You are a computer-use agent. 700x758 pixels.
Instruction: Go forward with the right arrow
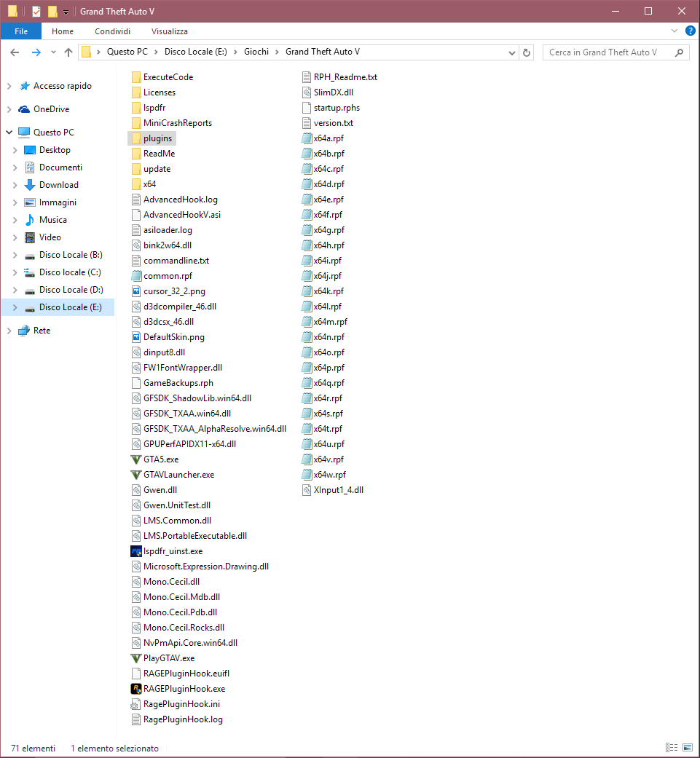(36, 52)
